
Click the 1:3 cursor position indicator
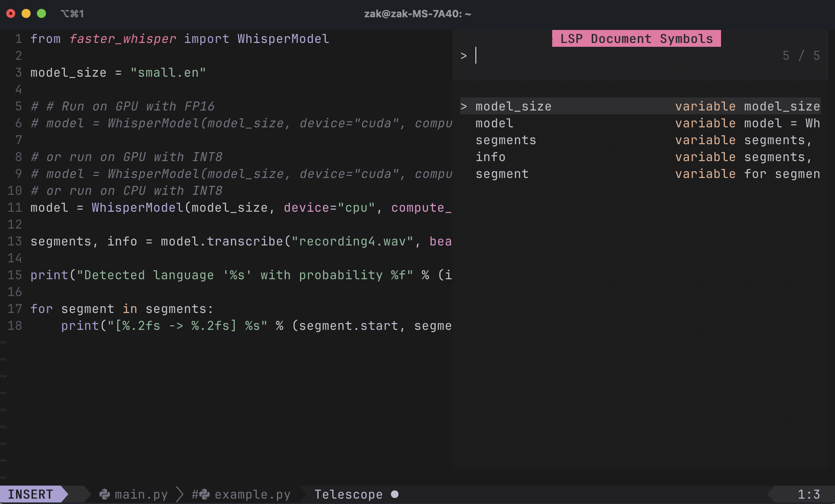click(809, 494)
